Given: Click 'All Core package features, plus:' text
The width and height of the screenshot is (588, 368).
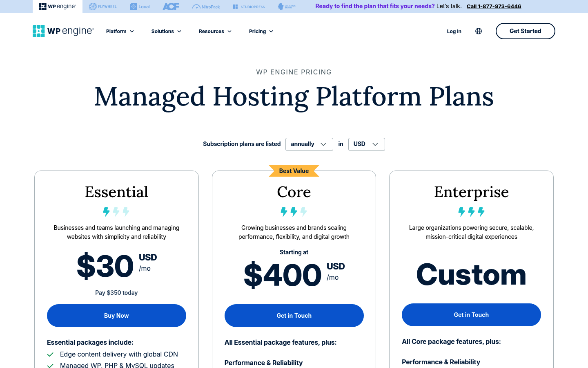Looking at the screenshot, I should [451, 341].
